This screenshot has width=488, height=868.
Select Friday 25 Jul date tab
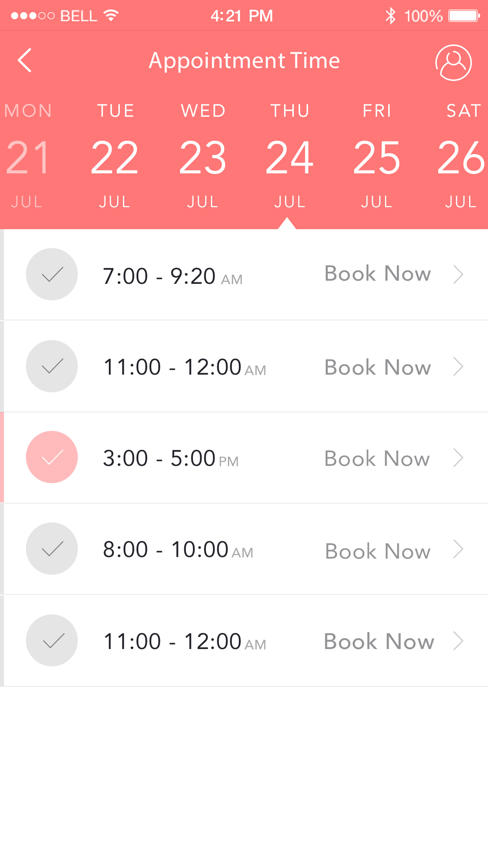[x=376, y=156]
